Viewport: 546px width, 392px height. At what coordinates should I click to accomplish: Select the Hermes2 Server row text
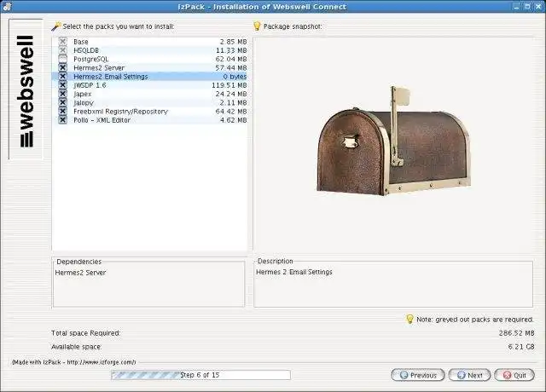pos(99,68)
